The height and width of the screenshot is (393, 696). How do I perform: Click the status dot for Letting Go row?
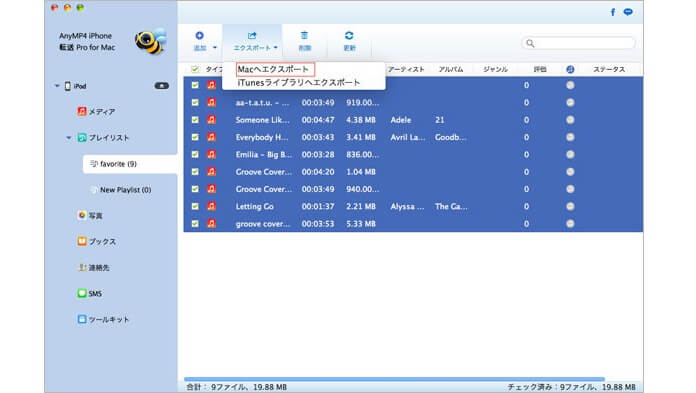(570, 206)
